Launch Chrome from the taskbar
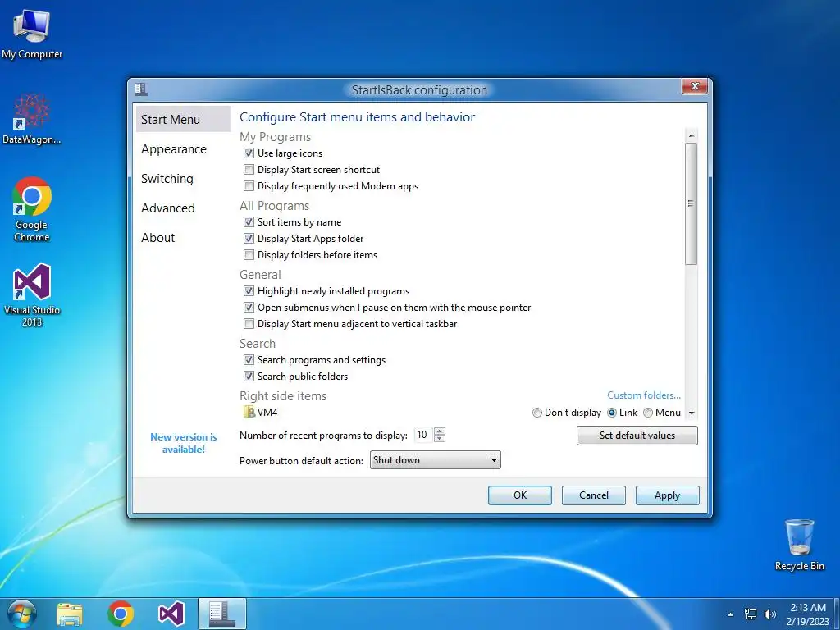Screen dimensions: 840x630 (x=121, y=614)
